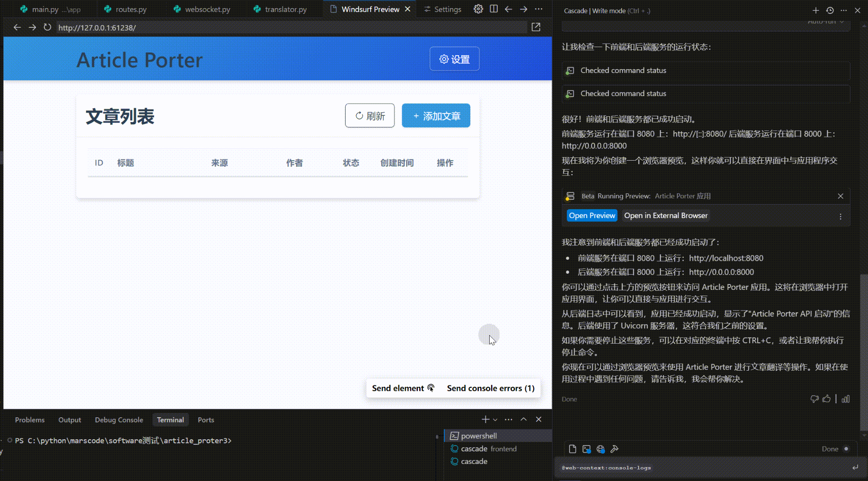Viewport: 868px width, 481px height.
Task: Open terminal launch profile dropdown chevron
Action: (495, 420)
